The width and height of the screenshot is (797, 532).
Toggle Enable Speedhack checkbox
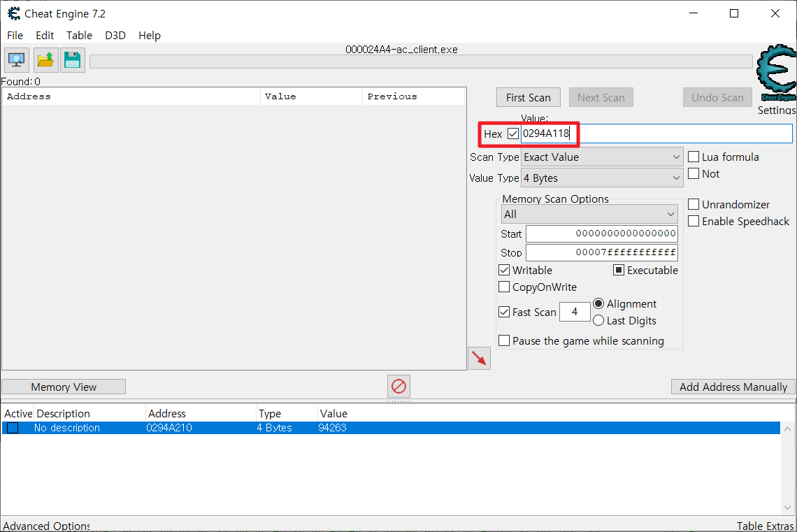694,221
